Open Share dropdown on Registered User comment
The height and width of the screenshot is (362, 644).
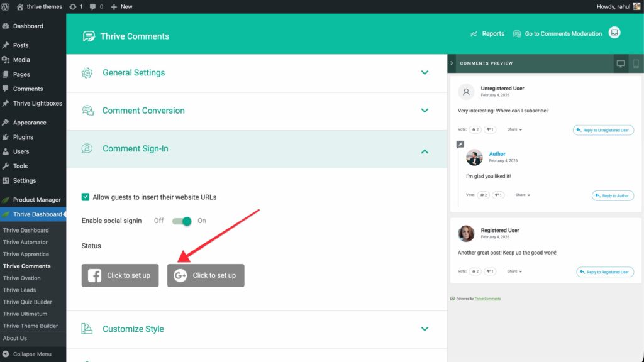click(x=514, y=271)
